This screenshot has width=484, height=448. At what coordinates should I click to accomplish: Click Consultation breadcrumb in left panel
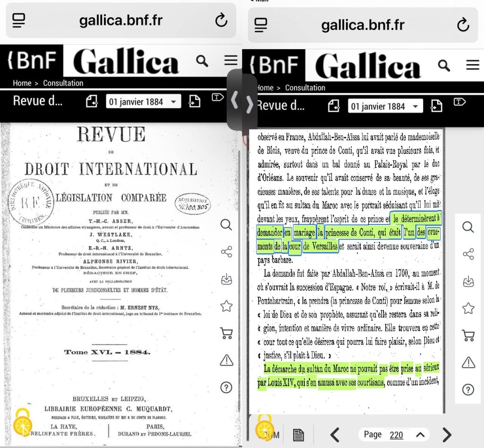63,83
